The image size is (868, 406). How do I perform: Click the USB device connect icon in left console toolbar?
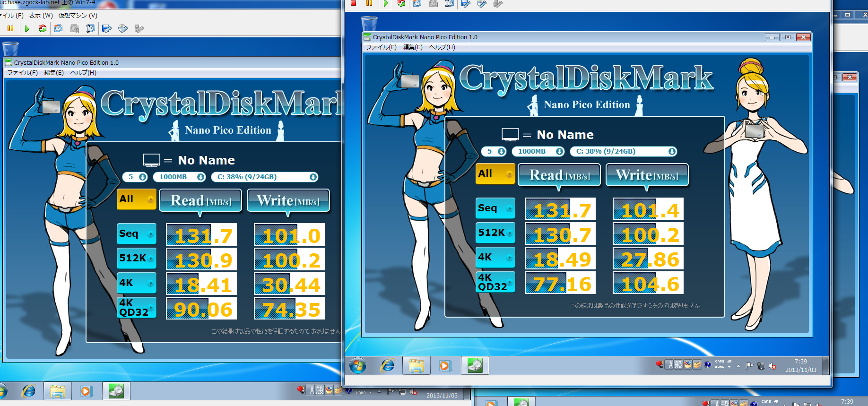(x=139, y=29)
